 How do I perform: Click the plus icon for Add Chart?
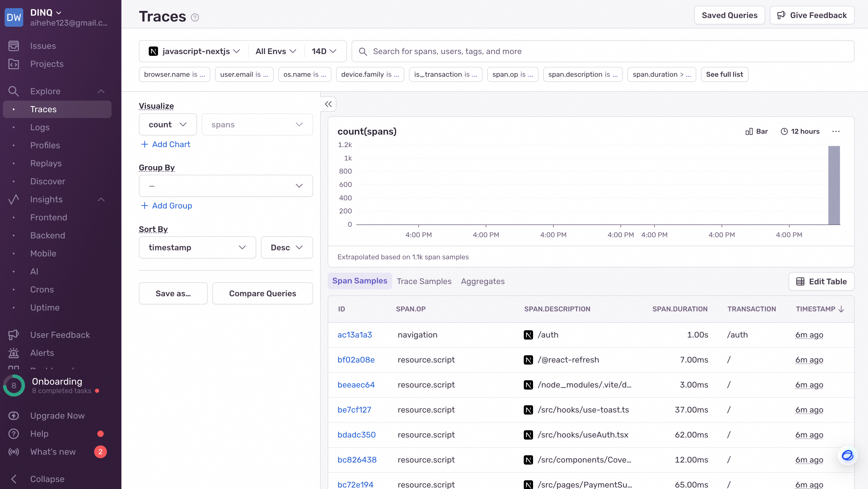145,144
